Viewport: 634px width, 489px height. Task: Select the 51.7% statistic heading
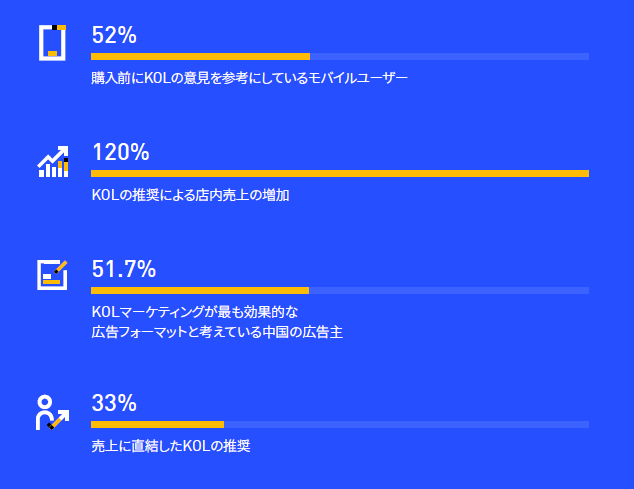pos(124,269)
